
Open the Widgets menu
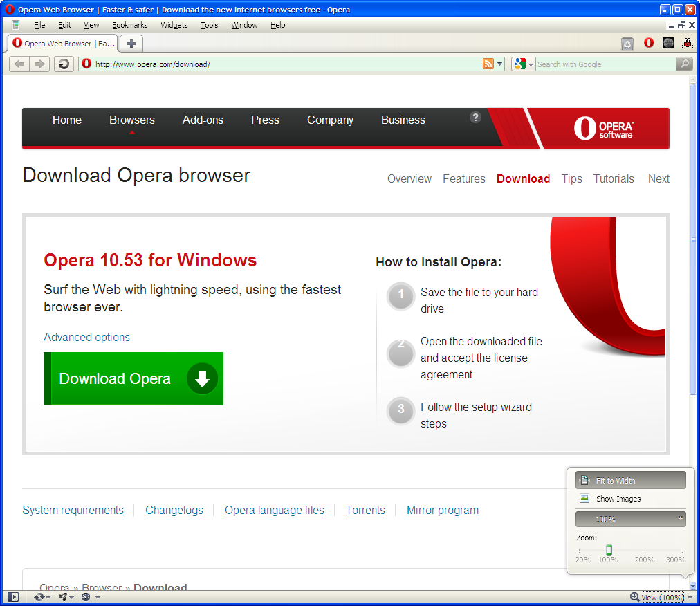(174, 25)
